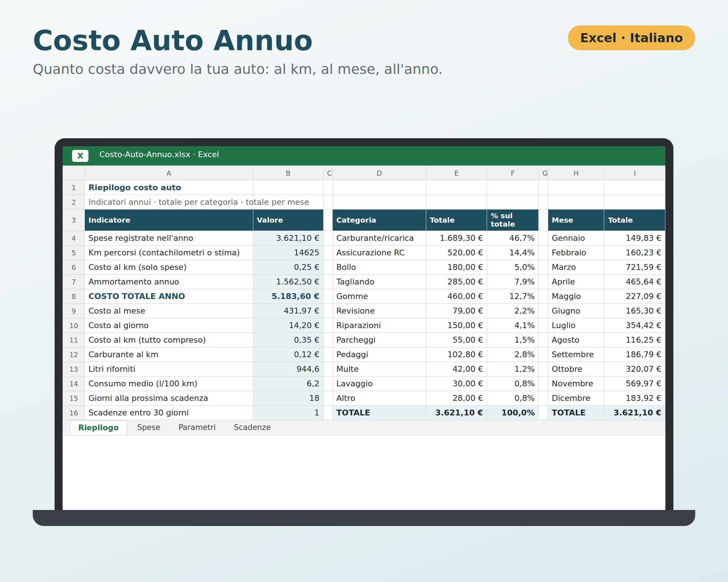Select row 8 header
Image resolution: width=728 pixels, height=582 pixels.
pyautogui.click(x=74, y=296)
